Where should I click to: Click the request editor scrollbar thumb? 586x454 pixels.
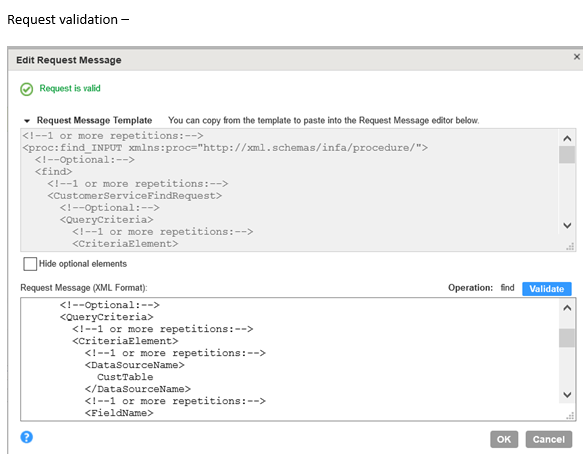(x=567, y=338)
